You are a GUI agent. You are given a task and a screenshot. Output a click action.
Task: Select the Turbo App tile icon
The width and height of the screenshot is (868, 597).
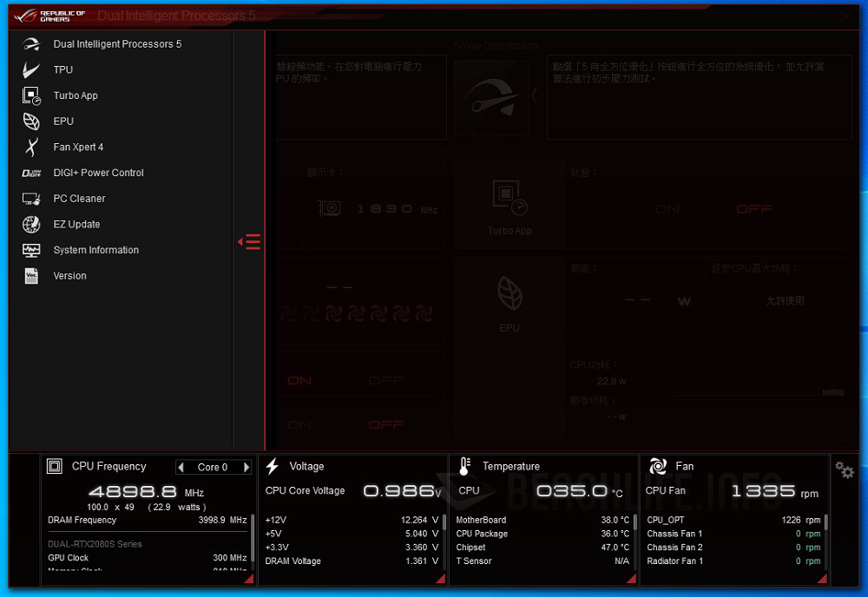click(510, 198)
